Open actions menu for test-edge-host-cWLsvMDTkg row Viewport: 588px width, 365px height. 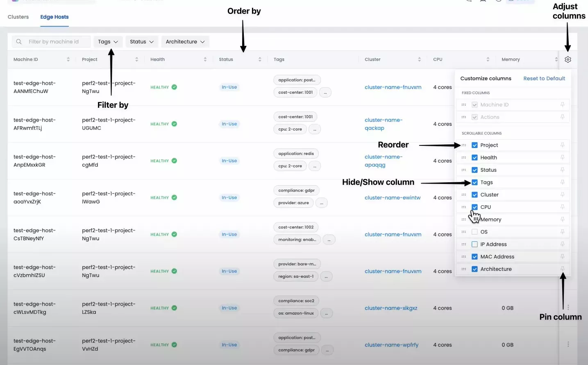click(568, 307)
